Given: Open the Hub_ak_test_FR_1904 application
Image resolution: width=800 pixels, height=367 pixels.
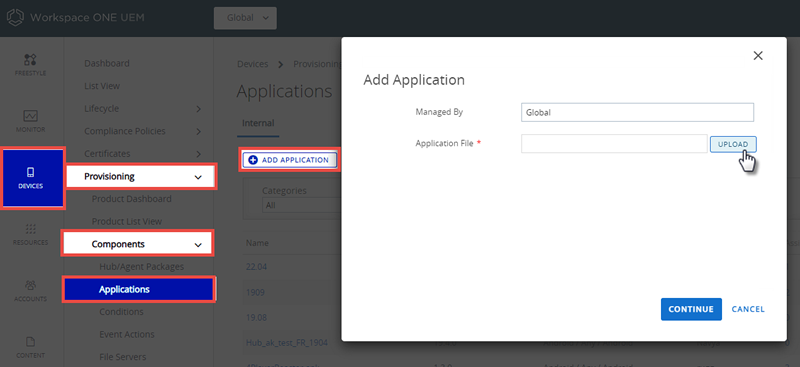Looking at the screenshot, I should point(287,342).
